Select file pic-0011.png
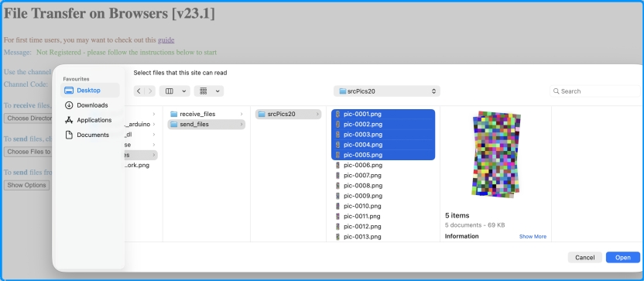 [x=383, y=216]
